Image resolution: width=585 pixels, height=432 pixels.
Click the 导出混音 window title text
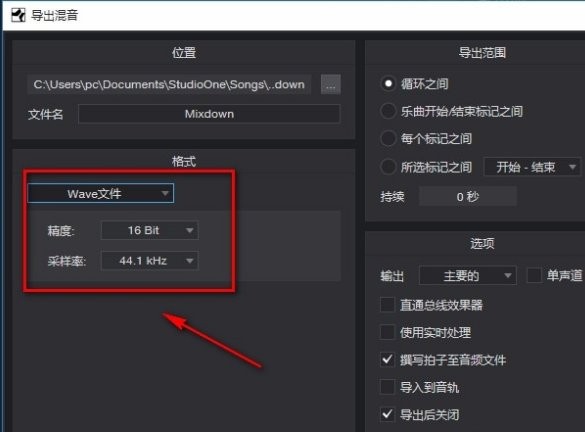point(54,15)
